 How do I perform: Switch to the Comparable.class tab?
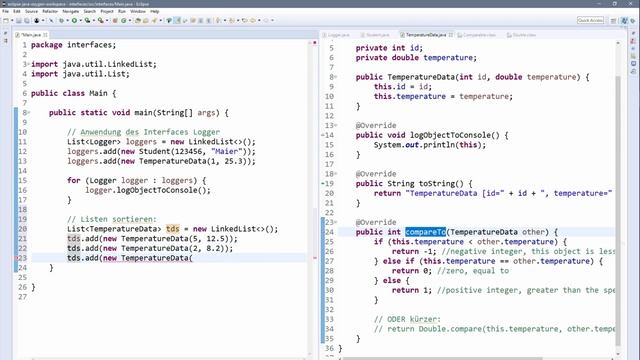(x=477, y=35)
